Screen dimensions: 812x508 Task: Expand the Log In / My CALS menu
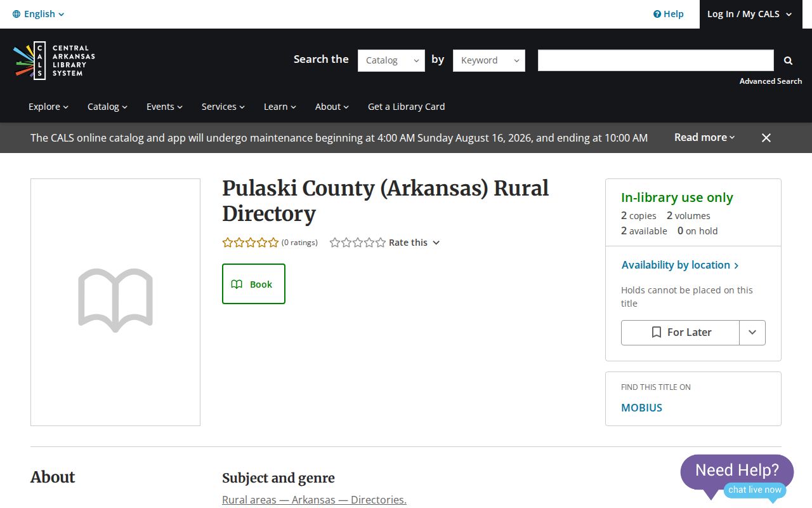click(750, 14)
